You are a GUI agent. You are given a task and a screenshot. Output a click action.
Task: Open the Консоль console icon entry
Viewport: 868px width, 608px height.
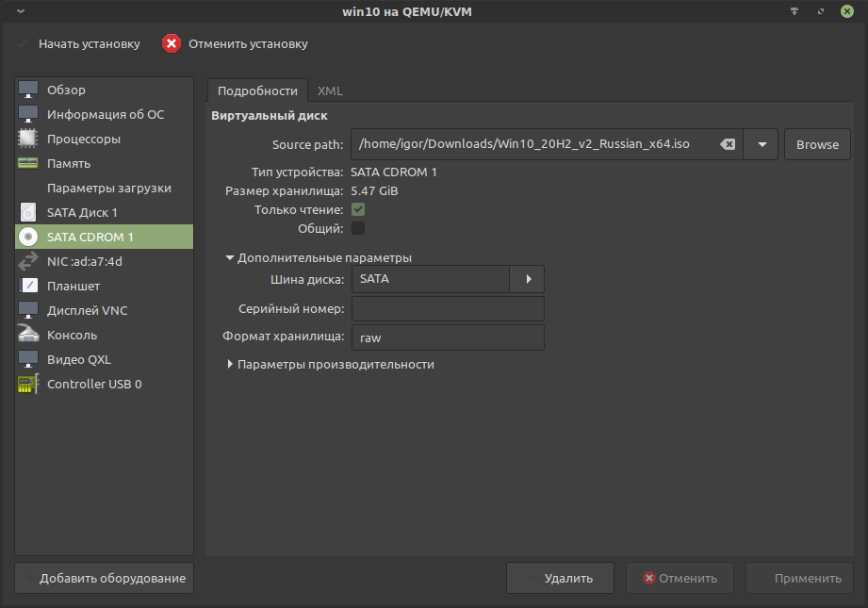28,335
